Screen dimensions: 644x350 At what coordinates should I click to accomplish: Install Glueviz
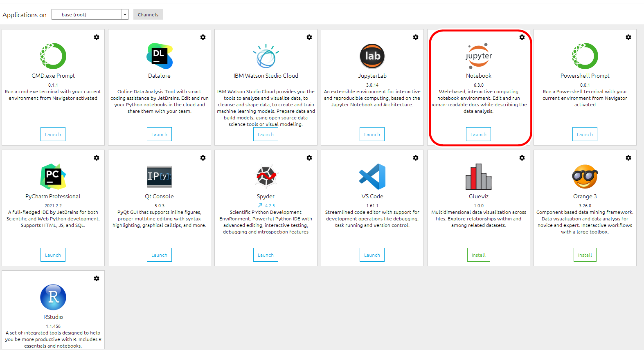coord(479,255)
